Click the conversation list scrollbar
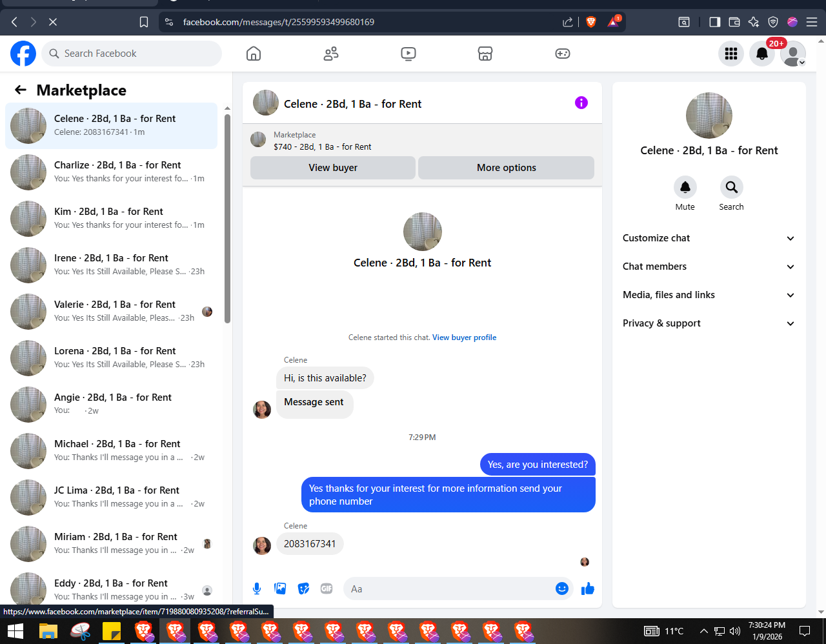 pyautogui.click(x=227, y=219)
